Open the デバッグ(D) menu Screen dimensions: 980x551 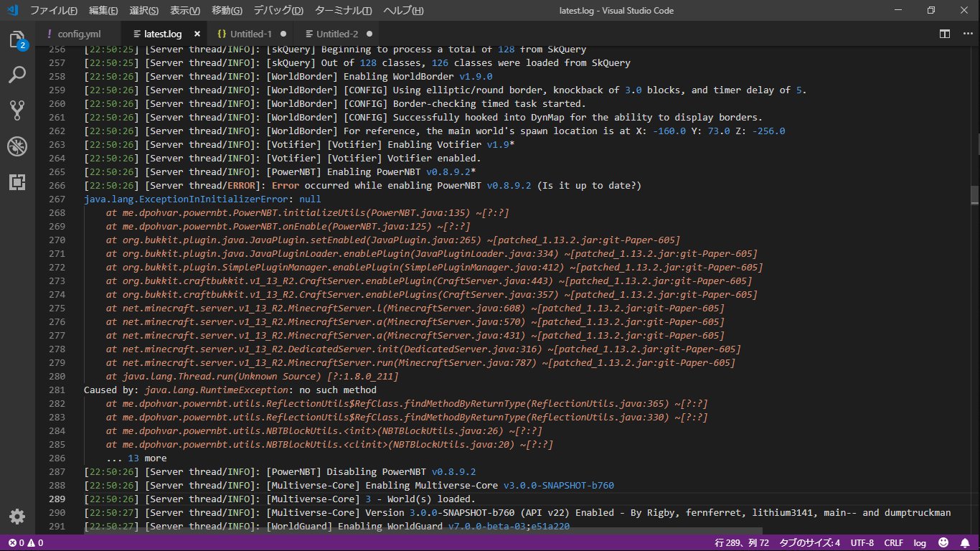coord(278,11)
